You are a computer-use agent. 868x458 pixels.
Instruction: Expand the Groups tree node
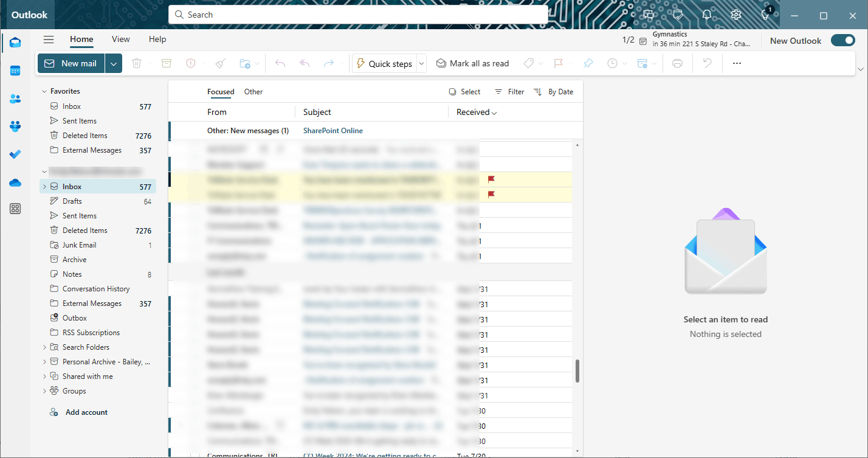tap(44, 391)
